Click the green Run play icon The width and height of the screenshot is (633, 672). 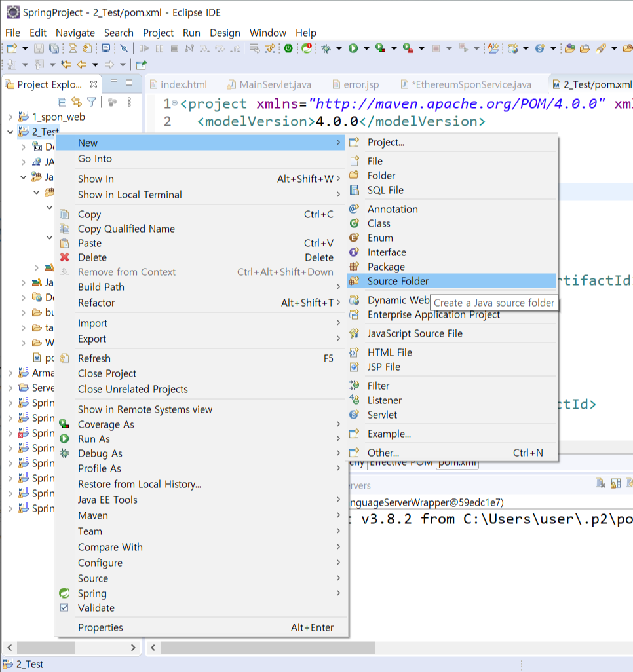pos(353,48)
